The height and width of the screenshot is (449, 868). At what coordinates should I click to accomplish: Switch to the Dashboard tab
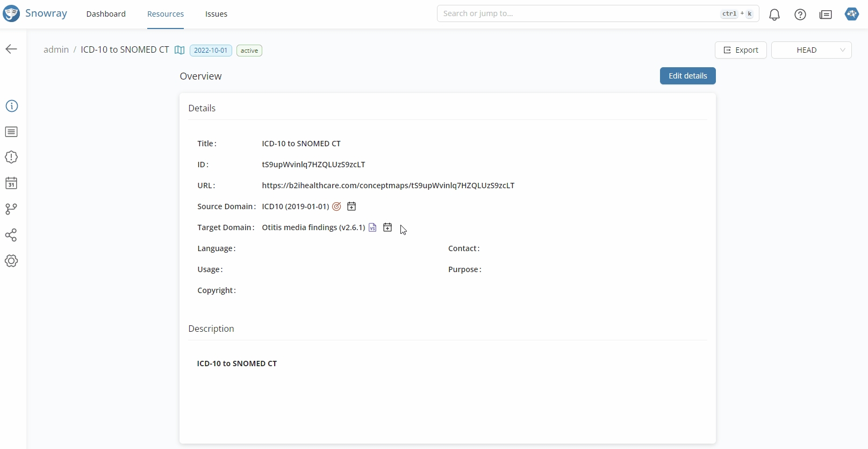tap(106, 14)
